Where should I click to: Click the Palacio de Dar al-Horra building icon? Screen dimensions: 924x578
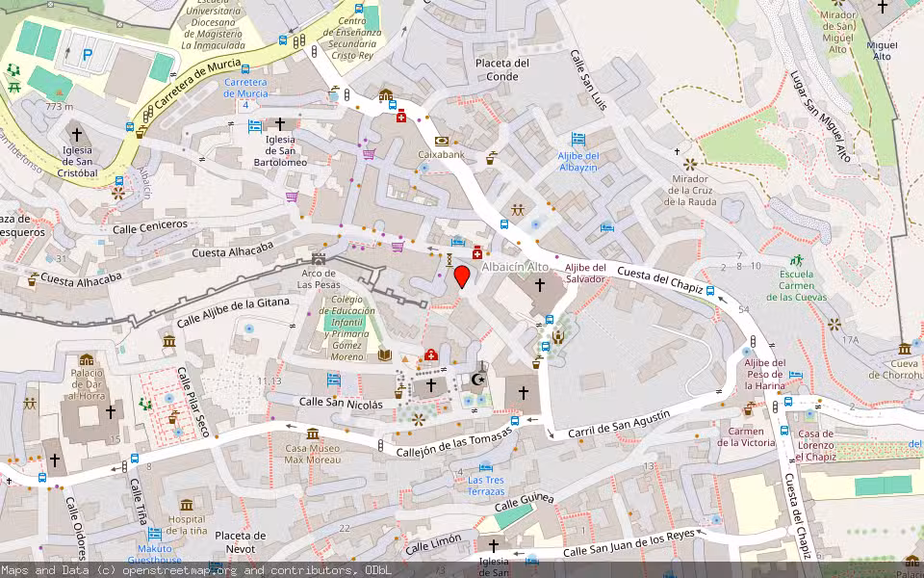[87, 359]
